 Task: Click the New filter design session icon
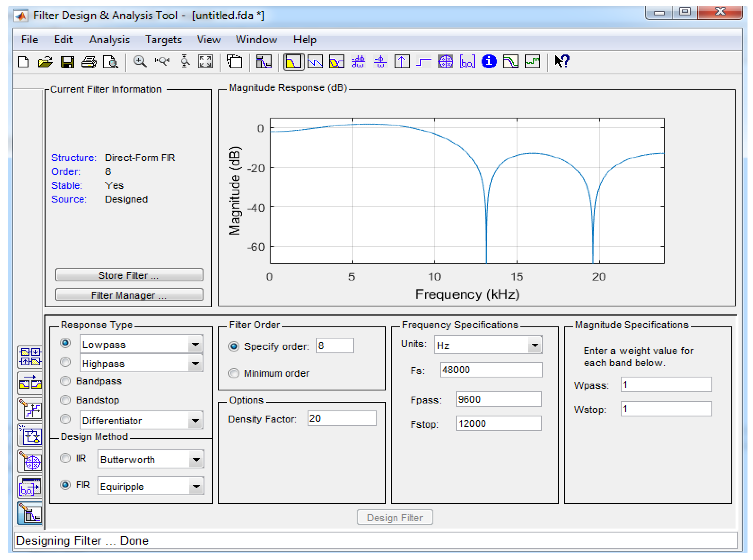click(x=23, y=62)
